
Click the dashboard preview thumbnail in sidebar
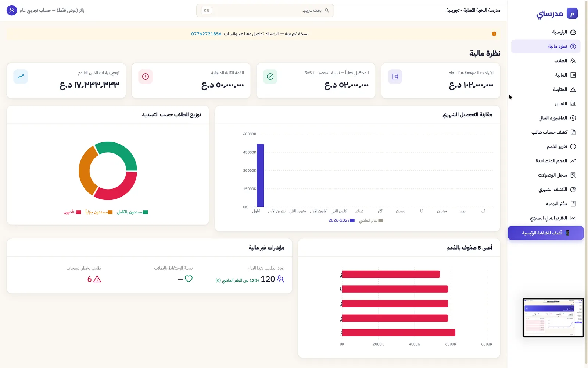(553, 318)
